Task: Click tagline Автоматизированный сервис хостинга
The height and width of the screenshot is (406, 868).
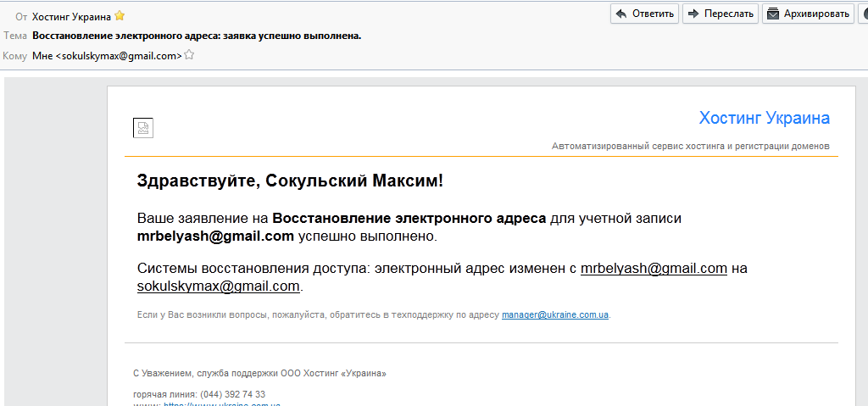Action: click(x=691, y=147)
